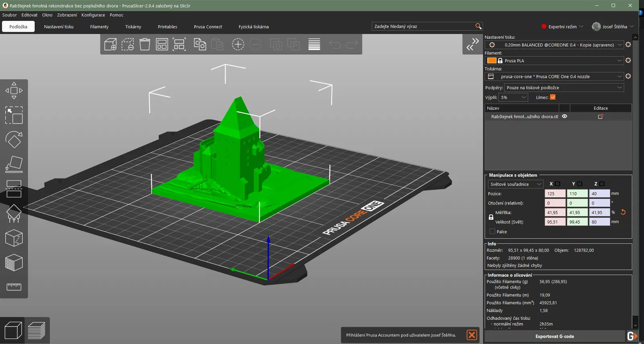
Task: Select the Rotate tool in left toolbar
Action: (x=14, y=140)
